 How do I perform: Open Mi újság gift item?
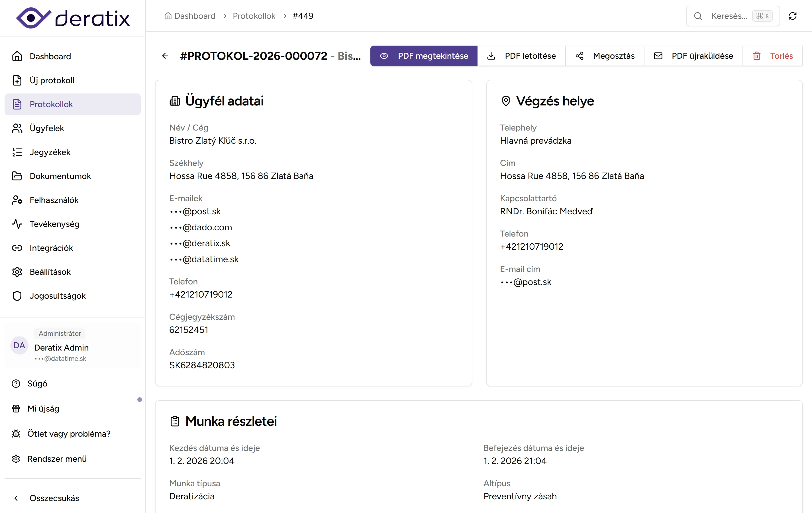pos(43,409)
